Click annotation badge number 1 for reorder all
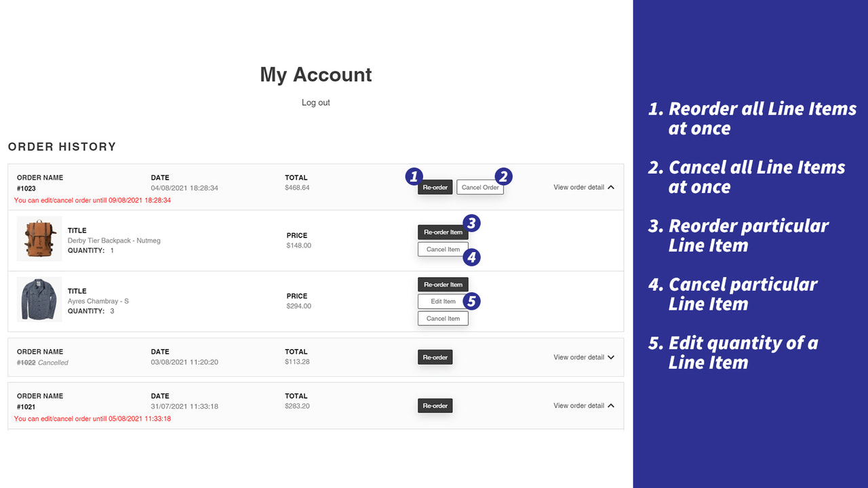 click(x=414, y=176)
